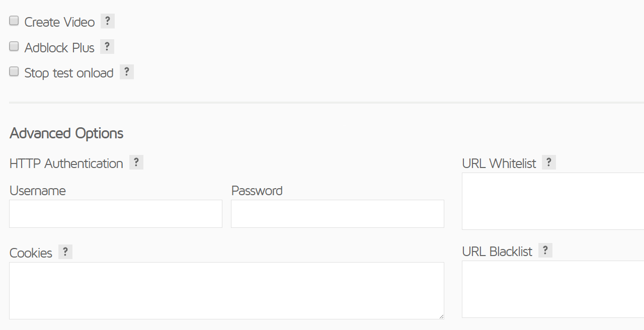Open the HTTP Authentication help icon
Screen dimensions: 644x330
point(136,162)
